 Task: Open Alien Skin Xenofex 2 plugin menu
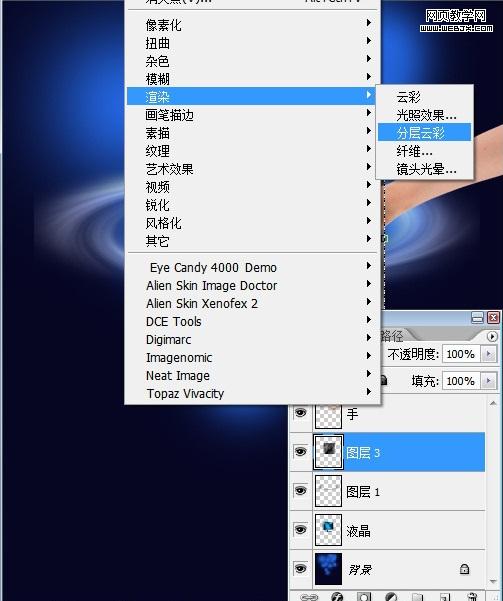(253, 304)
